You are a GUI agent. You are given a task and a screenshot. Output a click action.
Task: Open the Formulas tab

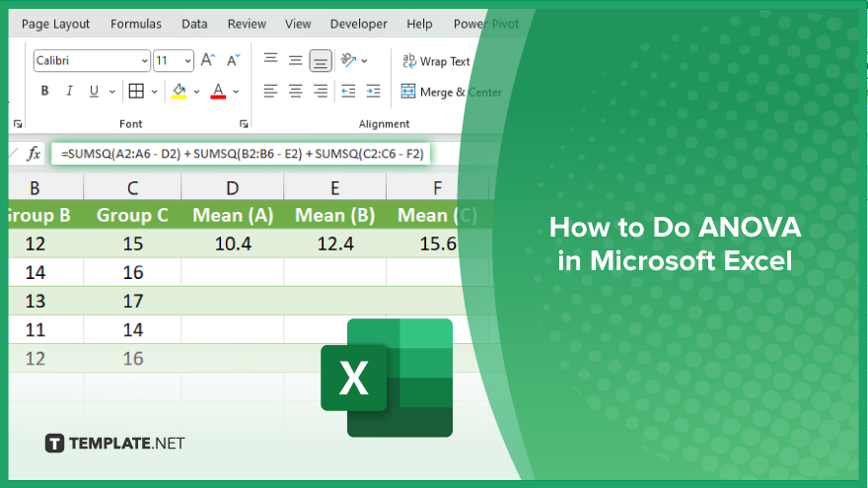pyautogui.click(x=136, y=24)
